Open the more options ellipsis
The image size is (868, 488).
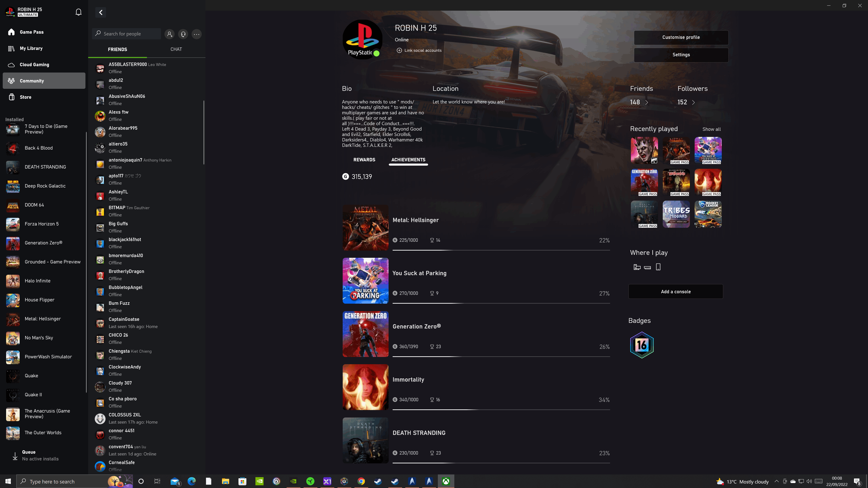coord(197,34)
